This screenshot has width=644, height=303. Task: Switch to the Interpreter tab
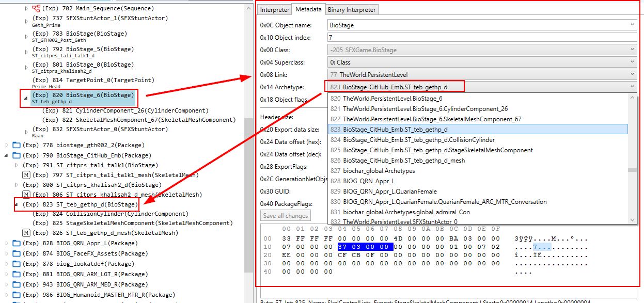click(275, 10)
